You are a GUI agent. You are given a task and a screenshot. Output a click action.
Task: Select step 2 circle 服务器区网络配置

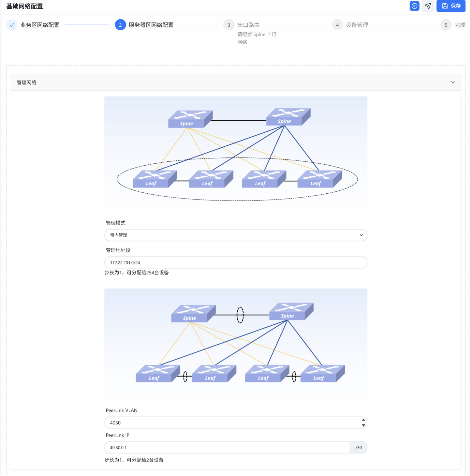[120, 25]
